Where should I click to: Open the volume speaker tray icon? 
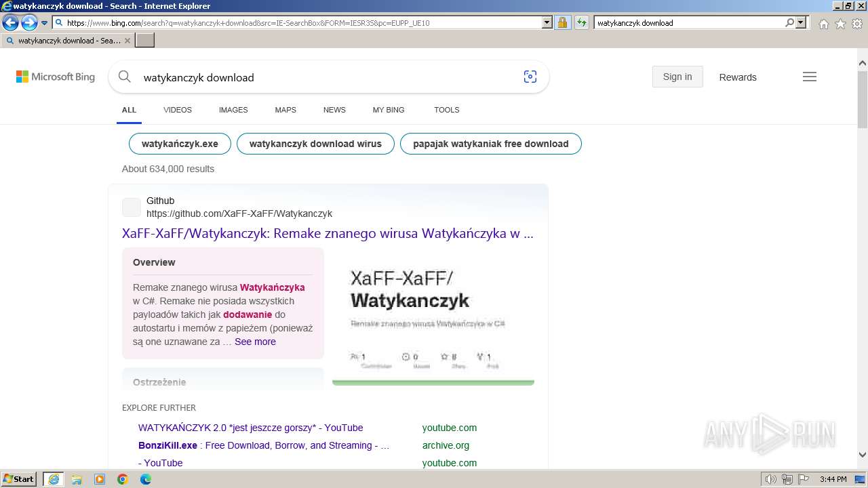(771, 479)
